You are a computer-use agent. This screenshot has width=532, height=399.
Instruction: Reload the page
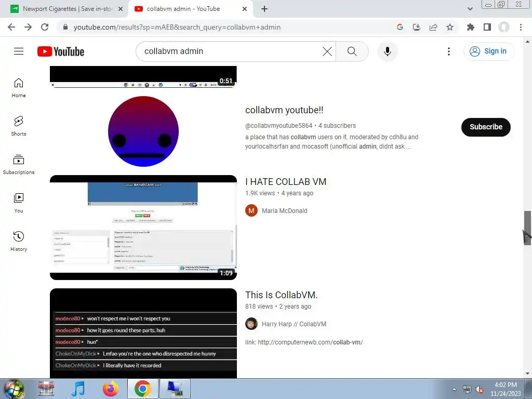[x=45, y=27]
